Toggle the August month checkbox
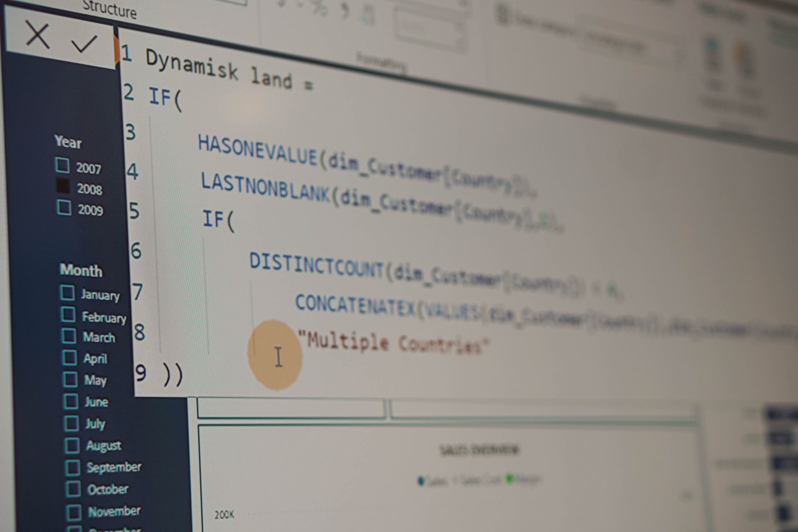Image resolution: width=798 pixels, height=532 pixels. (x=72, y=445)
